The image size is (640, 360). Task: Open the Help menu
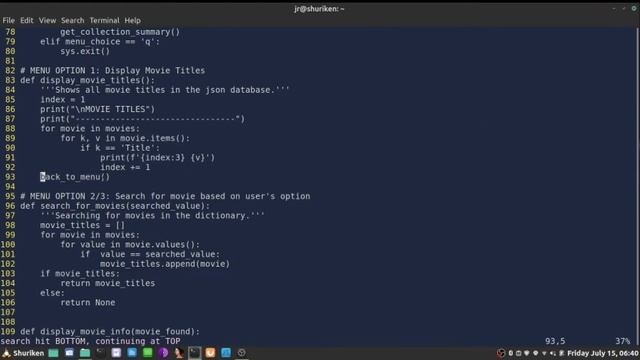tap(132, 20)
